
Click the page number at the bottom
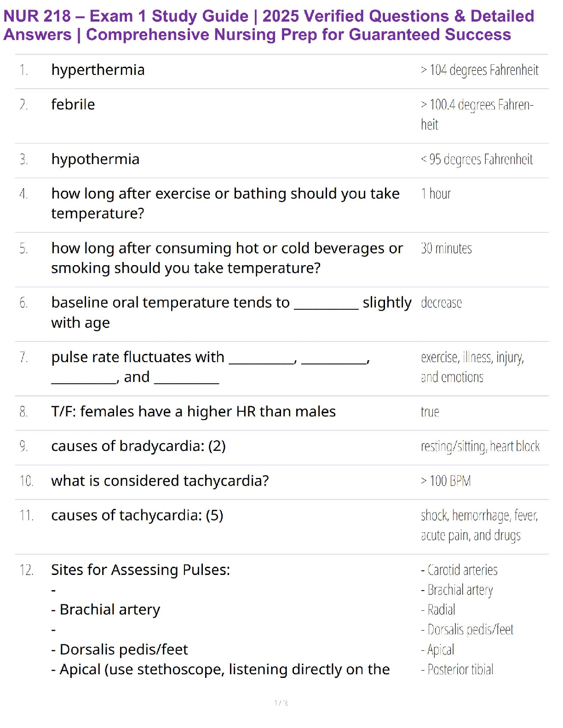click(x=281, y=703)
